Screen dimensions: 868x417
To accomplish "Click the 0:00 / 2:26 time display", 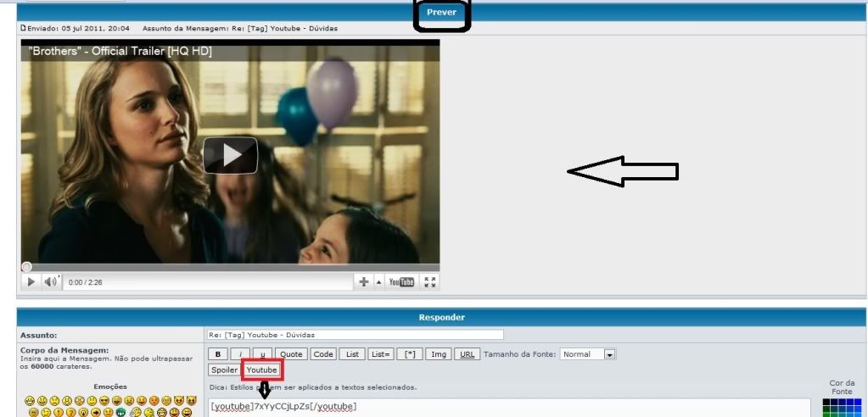I will [x=85, y=282].
